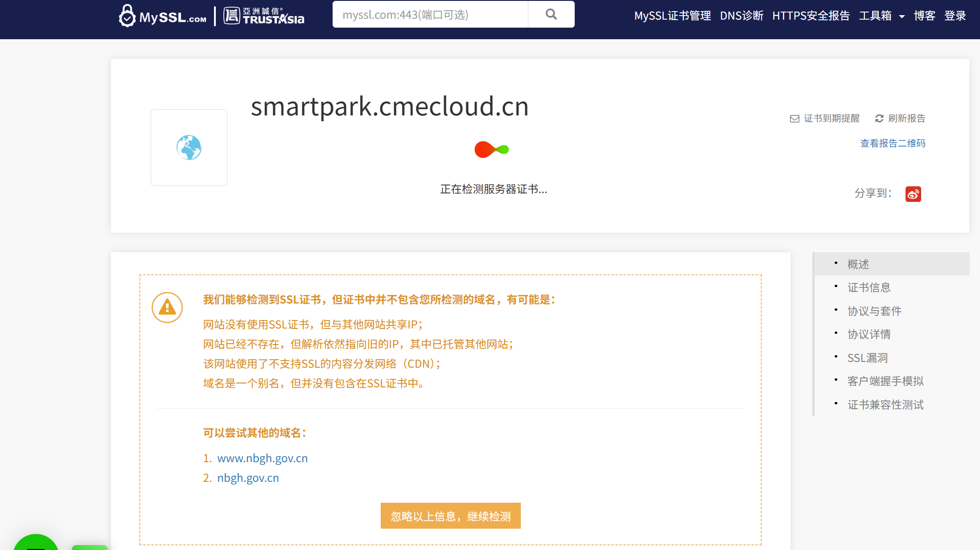Click 查看报告二维码 link

pos(893,143)
